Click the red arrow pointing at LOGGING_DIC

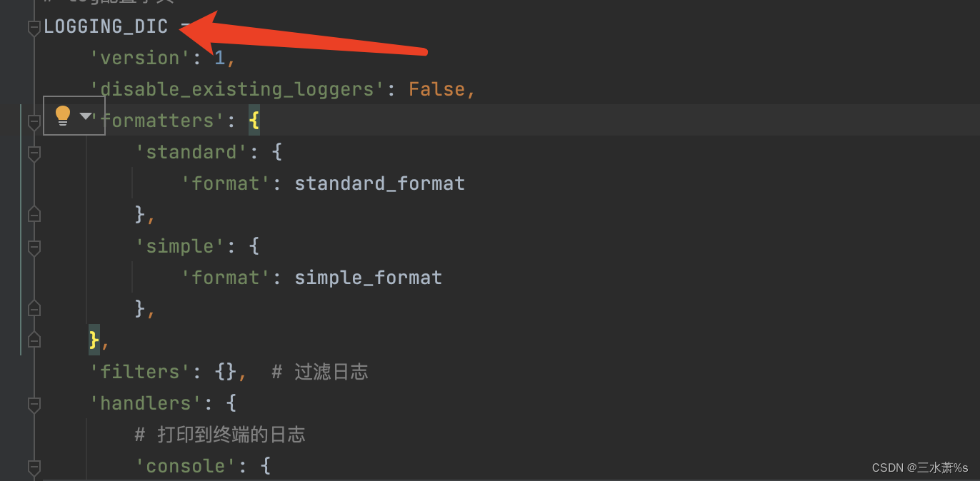click(300, 32)
